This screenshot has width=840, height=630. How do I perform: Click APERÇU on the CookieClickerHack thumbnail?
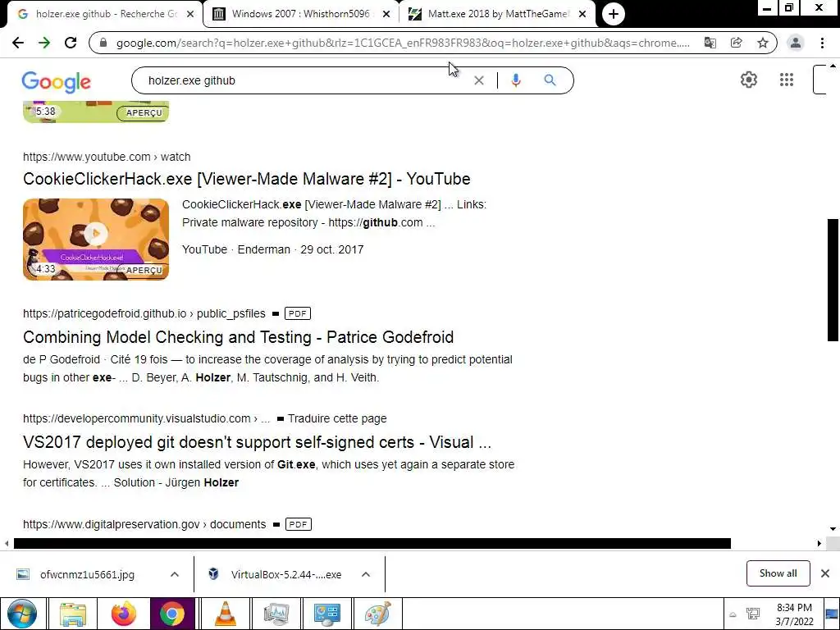(x=144, y=270)
